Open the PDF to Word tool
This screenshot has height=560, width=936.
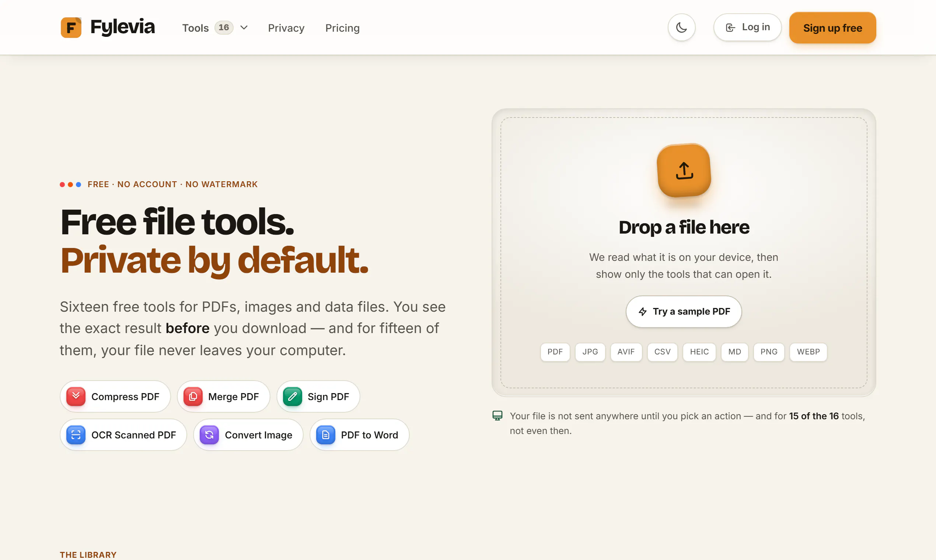tap(359, 435)
